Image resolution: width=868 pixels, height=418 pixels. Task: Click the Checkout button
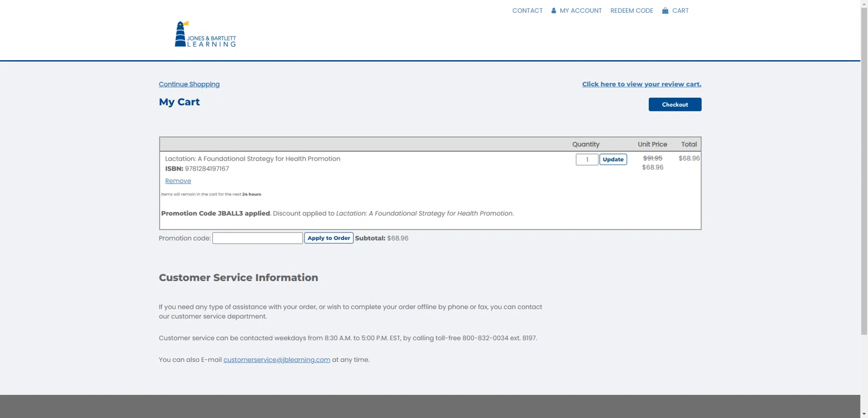coord(675,105)
